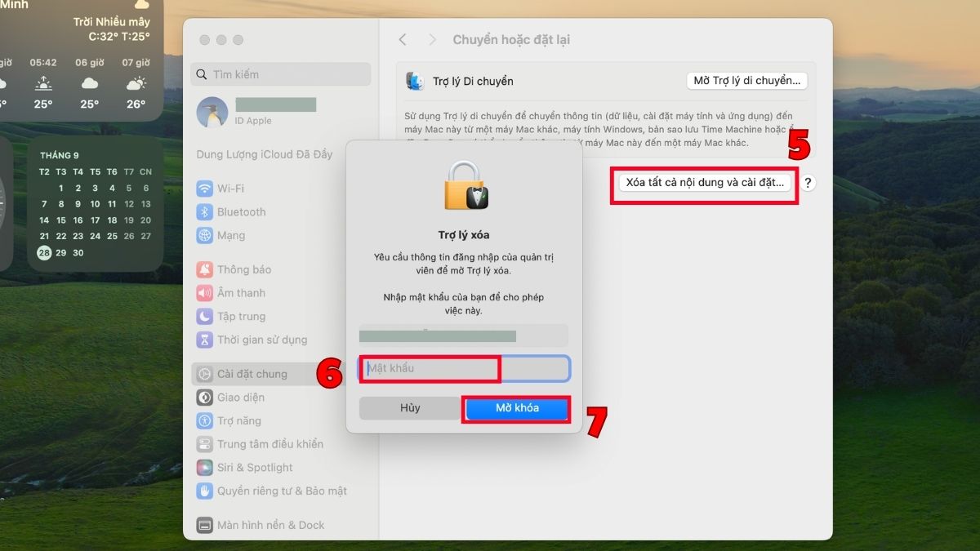The image size is (980, 551).
Task: Open the question mark help button
Action: coord(808,183)
